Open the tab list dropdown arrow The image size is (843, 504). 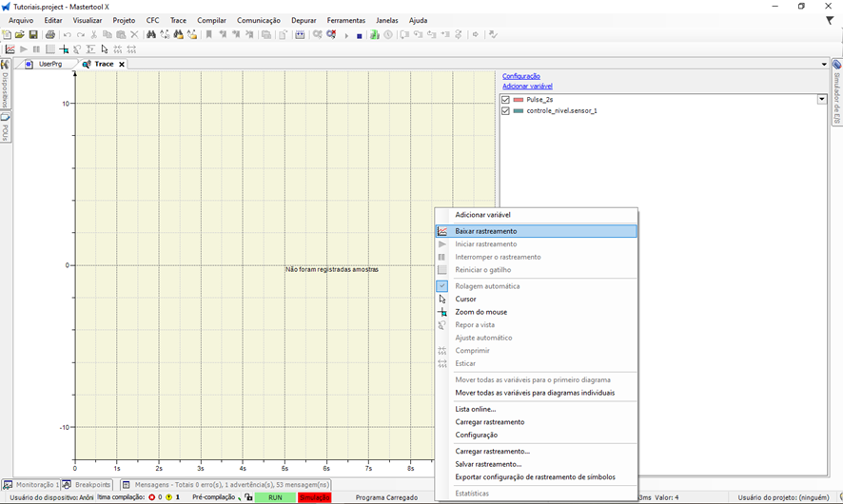pyautogui.click(x=824, y=65)
